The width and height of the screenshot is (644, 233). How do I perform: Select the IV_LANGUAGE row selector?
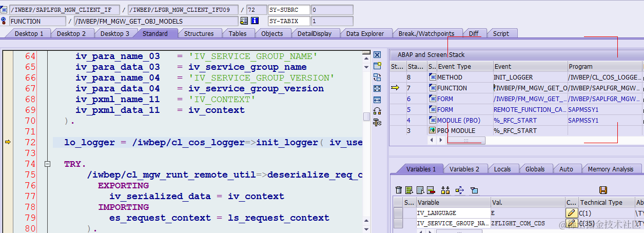(398, 212)
